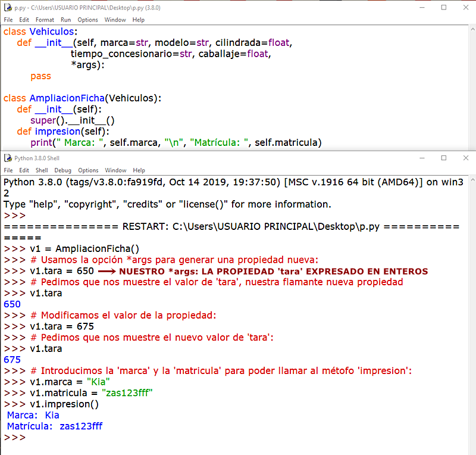Image resolution: width=476 pixels, height=455 pixels.
Task: Open the Window menu in the editor
Action: coord(114,20)
